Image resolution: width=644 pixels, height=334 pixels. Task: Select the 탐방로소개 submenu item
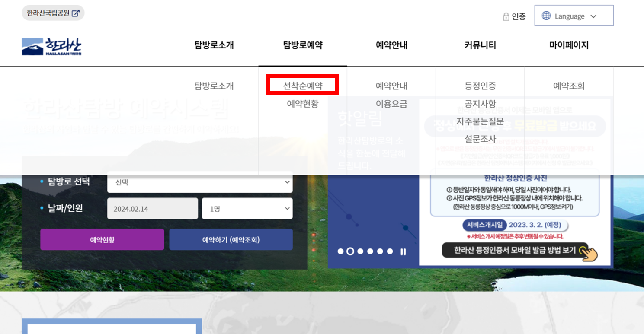point(214,86)
